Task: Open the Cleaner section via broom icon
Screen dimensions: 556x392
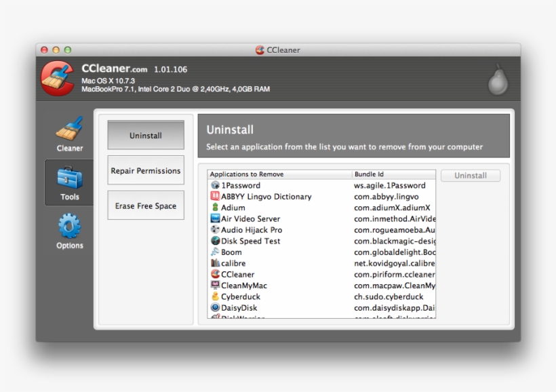Action: (69, 128)
